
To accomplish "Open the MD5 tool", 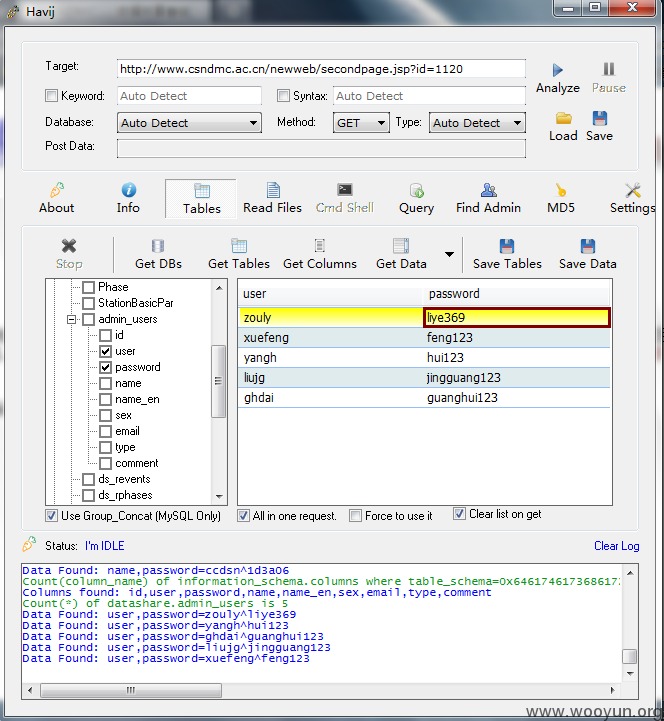I will [x=561, y=199].
